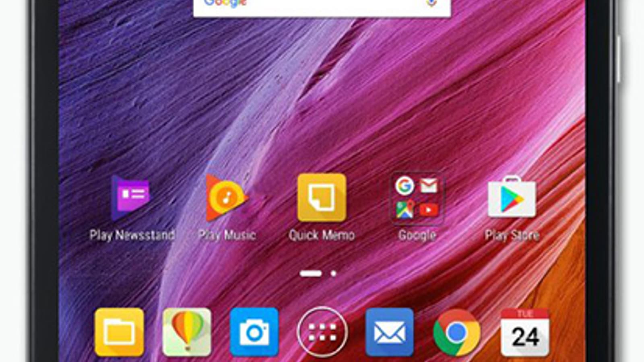Open the all apps drawer button
This screenshot has width=644, height=362.
[322, 332]
